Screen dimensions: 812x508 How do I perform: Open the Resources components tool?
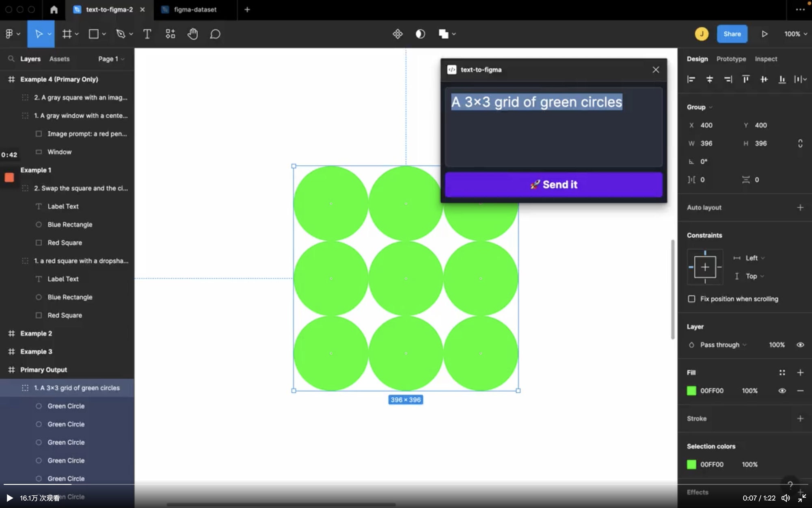[x=170, y=34]
